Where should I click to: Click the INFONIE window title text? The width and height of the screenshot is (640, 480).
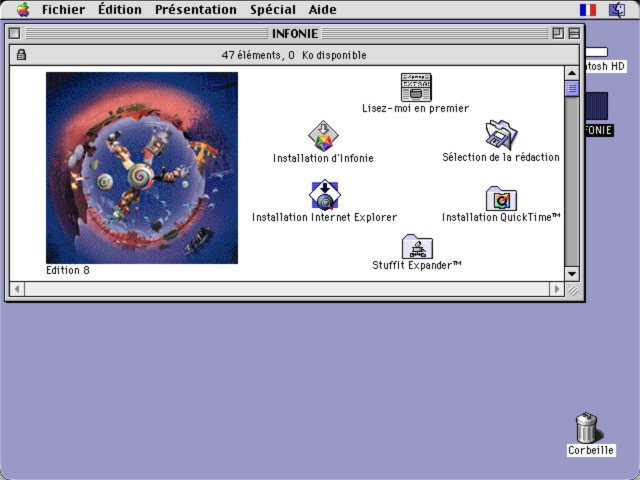pyautogui.click(x=295, y=33)
